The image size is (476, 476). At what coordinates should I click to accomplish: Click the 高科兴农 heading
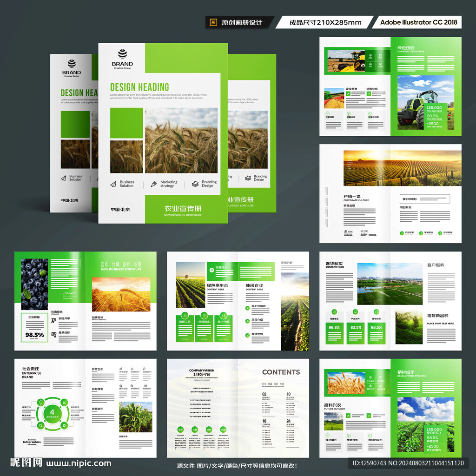coord(332,405)
